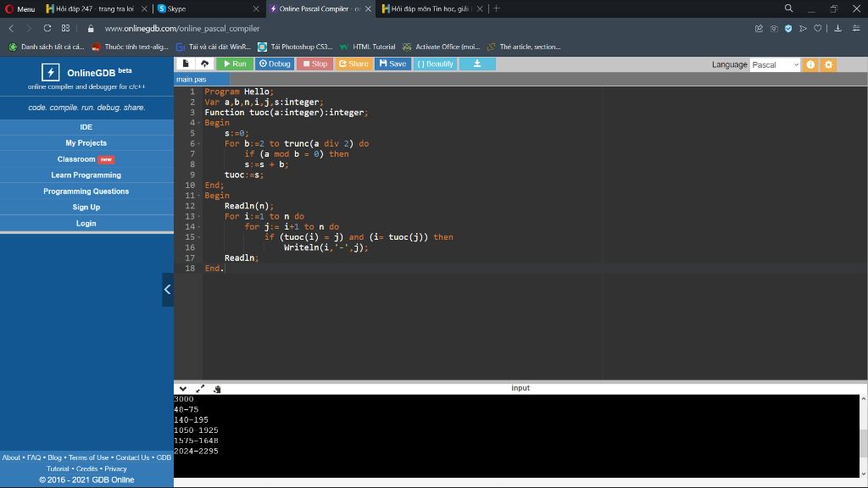The width and height of the screenshot is (868, 488).
Task: Open the IDE sidebar item
Action: pyautogui.click(x=86, y=127)
